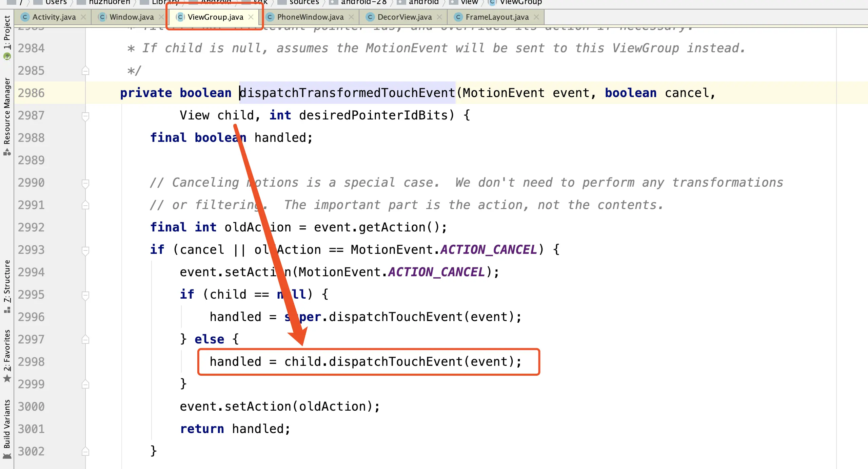Click the android-28 breadcrumb folder
This screenshot has height=469, width=868.
pos(363,3)
